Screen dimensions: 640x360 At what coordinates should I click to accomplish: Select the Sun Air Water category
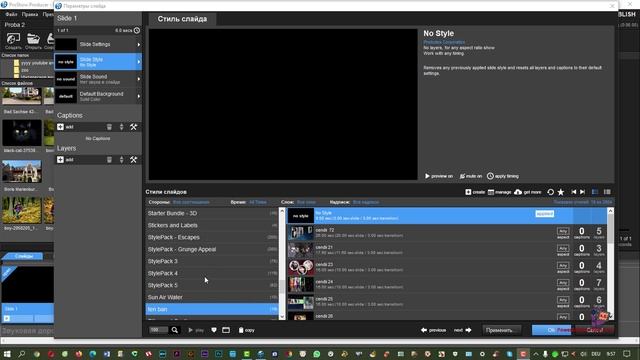(x=212, y=297)
